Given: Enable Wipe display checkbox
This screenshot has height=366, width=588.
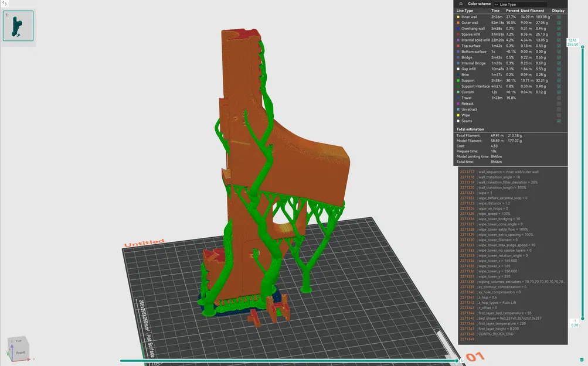Looking at the screenshot, I should point(559,115).
